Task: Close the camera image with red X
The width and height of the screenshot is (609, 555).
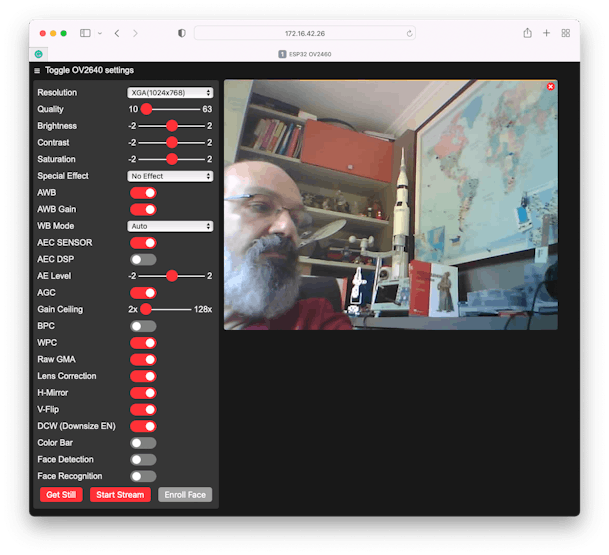Action: pyautogui.click(x=550, y=87)
